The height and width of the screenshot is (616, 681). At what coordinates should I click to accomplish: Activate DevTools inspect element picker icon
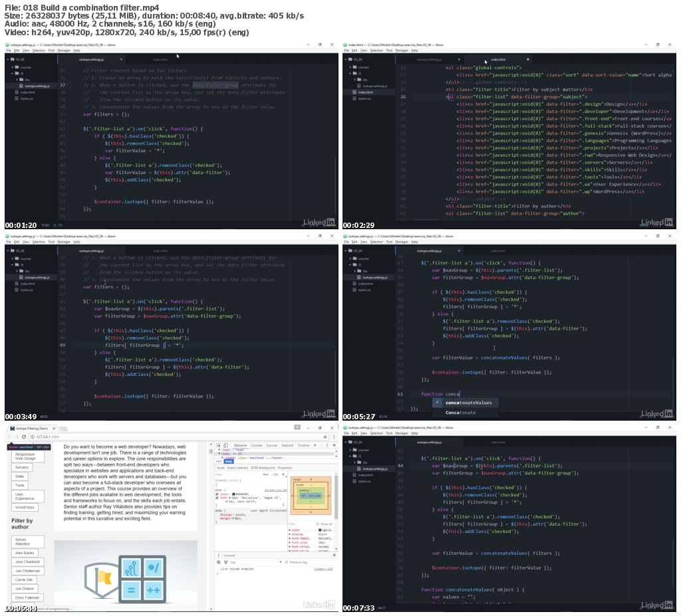[219, 445]
